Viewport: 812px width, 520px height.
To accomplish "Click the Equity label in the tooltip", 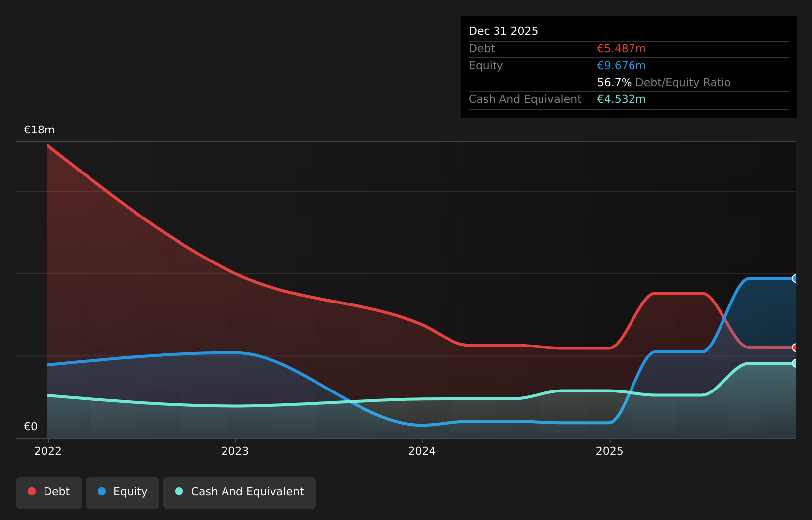I will [486, 66].
